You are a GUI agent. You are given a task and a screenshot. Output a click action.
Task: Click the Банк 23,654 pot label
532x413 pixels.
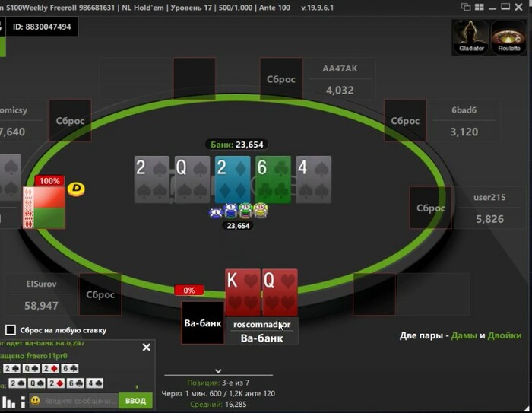(x=237, y=145)
